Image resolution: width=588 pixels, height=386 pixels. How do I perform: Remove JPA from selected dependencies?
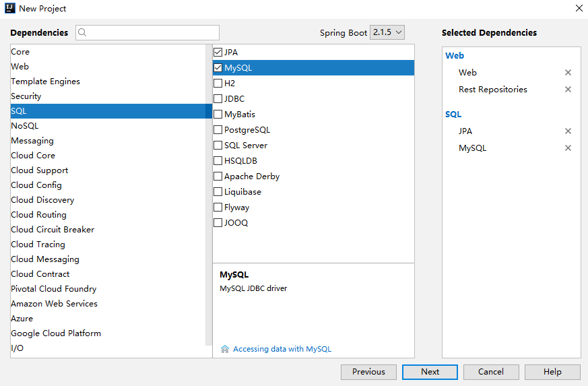click(568, 131)
